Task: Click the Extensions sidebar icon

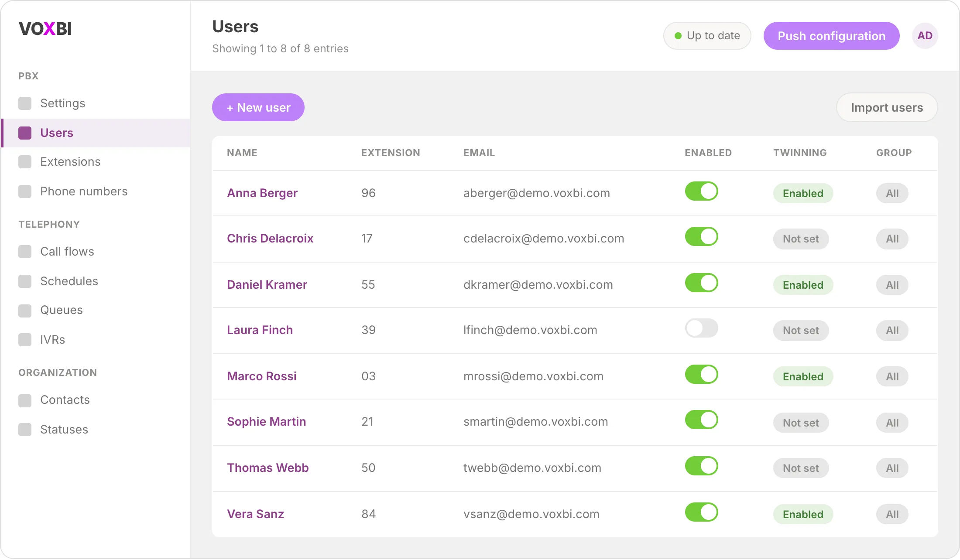Action: pyautogui.click(x=25, y=162)
